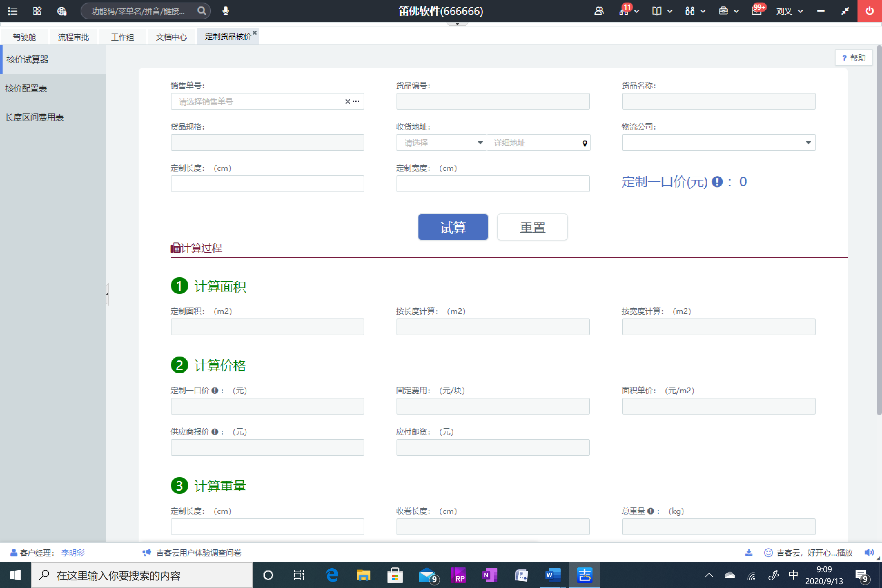This screenshot has width=882, height=588.
Task: Select 核价试算器 in sidebar
Action: pyautogui.click(x=53, y=59)
